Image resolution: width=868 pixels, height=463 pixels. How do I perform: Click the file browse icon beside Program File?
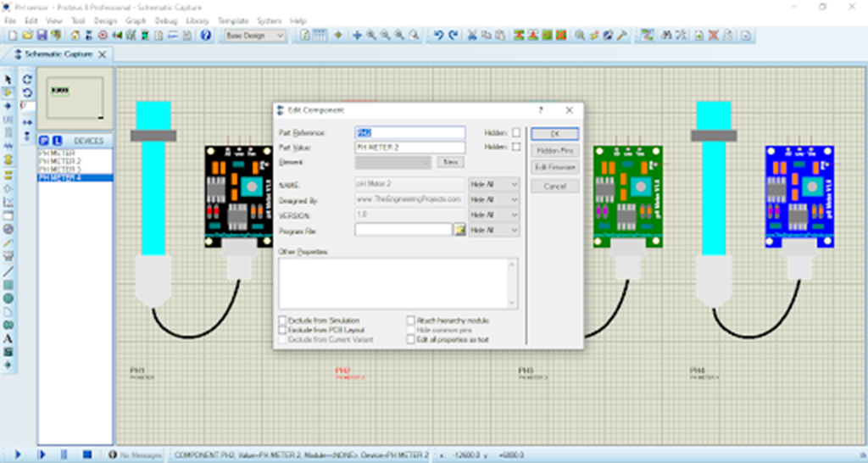pyautogui.click(x=459, y=229)
